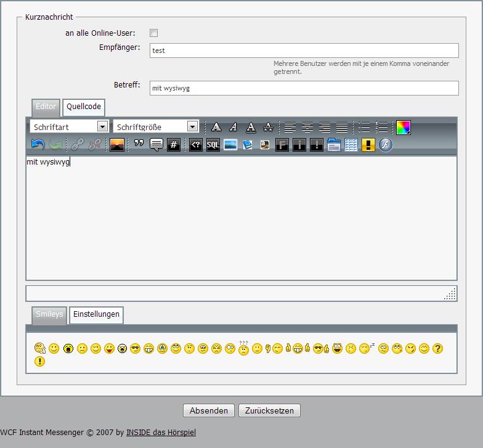Insert SQL code block
The width and height of the screenshot is (483, 448).
(x=213, y=144)
